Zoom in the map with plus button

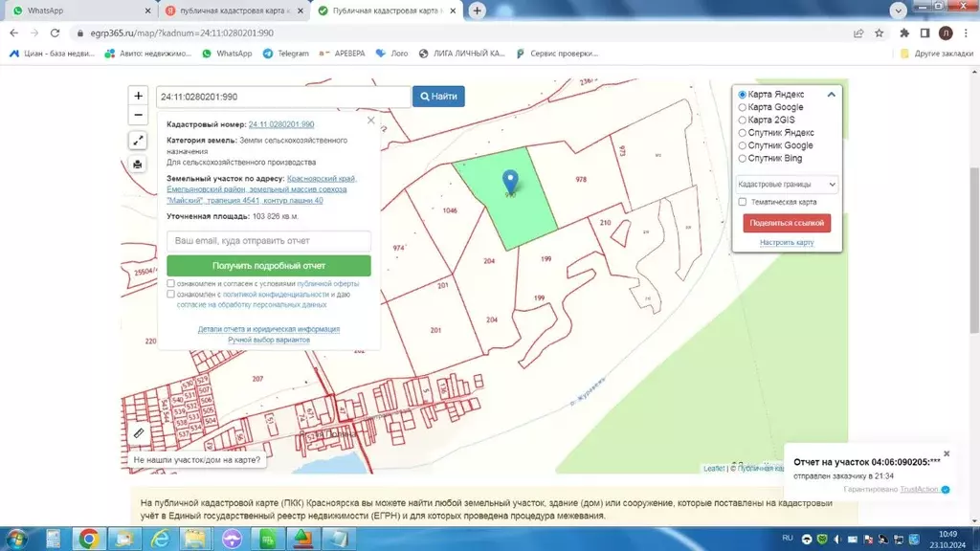point(138,96)
